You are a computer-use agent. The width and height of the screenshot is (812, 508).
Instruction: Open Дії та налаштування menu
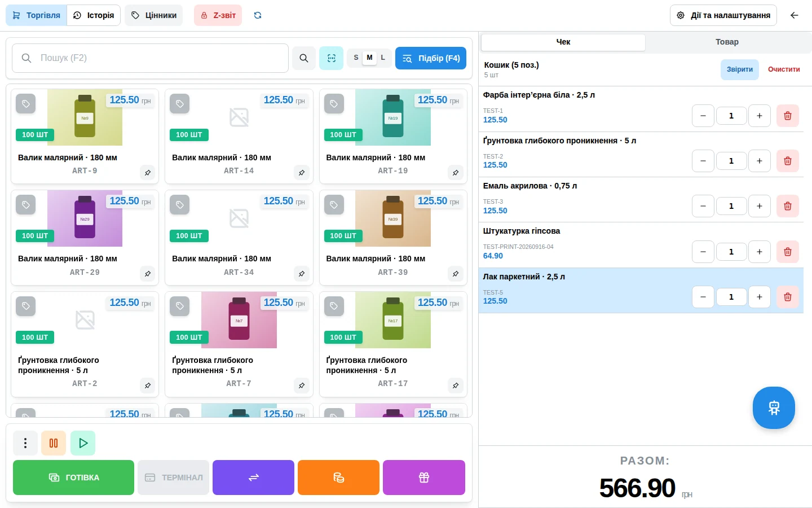[723, 15]
